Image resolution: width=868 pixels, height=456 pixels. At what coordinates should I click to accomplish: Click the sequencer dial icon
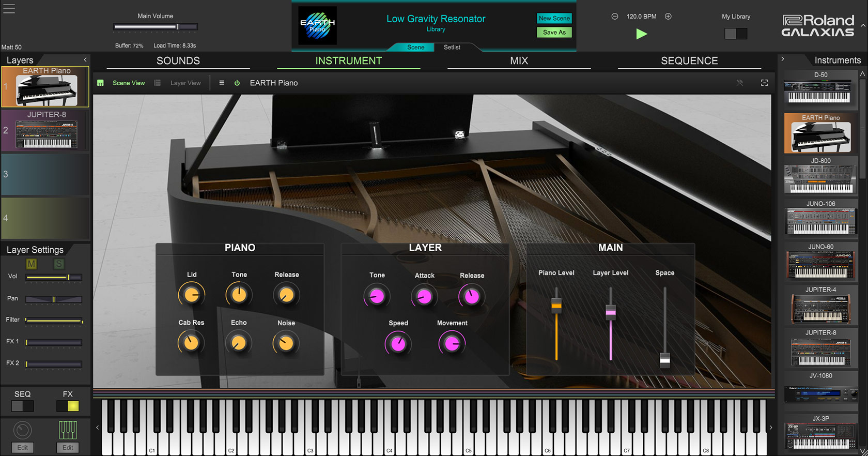22,430
